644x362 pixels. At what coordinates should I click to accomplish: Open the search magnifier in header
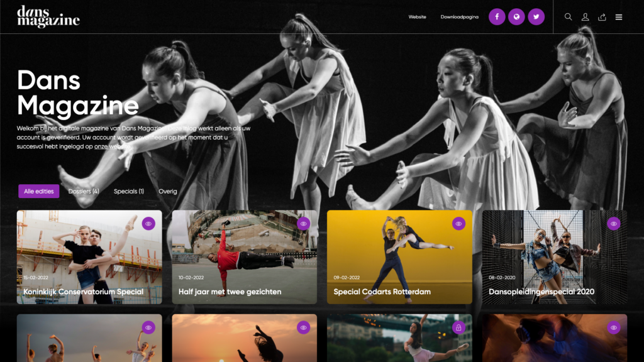569,17
